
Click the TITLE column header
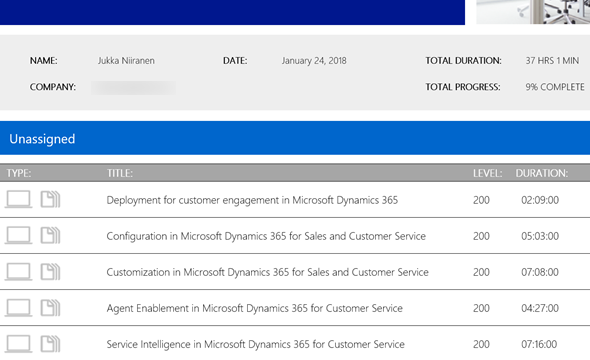(x=120, y=173)
